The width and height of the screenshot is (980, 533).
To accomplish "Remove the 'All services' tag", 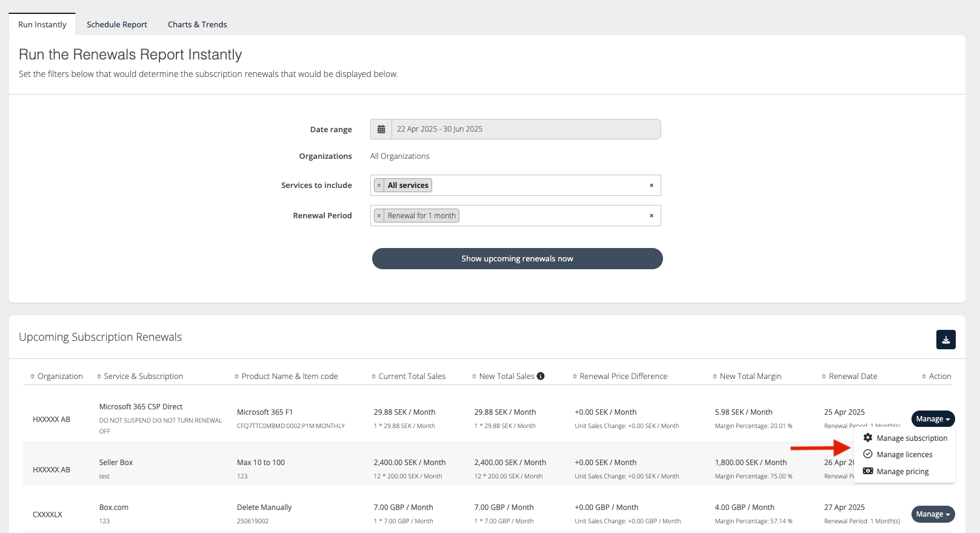I will pos(379,186).
